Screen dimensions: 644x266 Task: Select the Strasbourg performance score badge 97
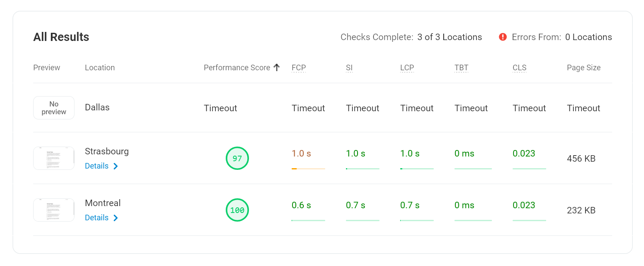[237, 158]
